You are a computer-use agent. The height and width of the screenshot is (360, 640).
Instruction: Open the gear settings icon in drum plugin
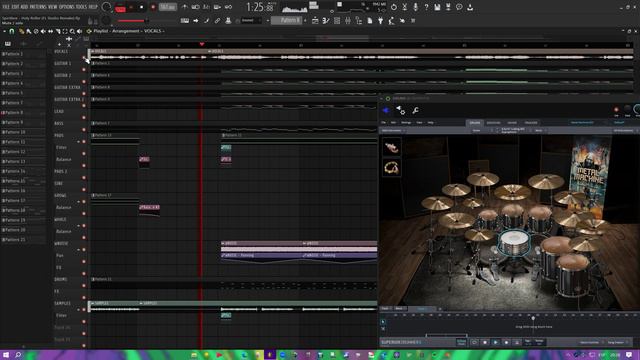click(401, 110)
